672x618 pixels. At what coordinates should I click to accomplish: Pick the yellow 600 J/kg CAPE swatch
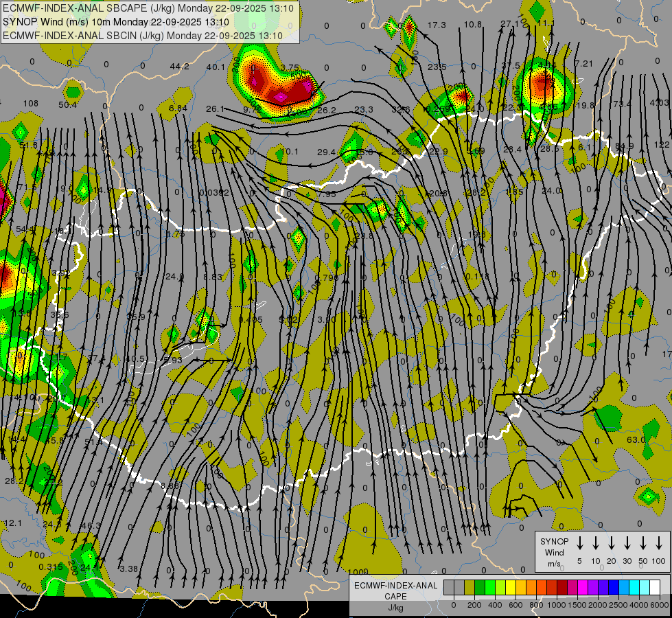(x=511, y=588)
